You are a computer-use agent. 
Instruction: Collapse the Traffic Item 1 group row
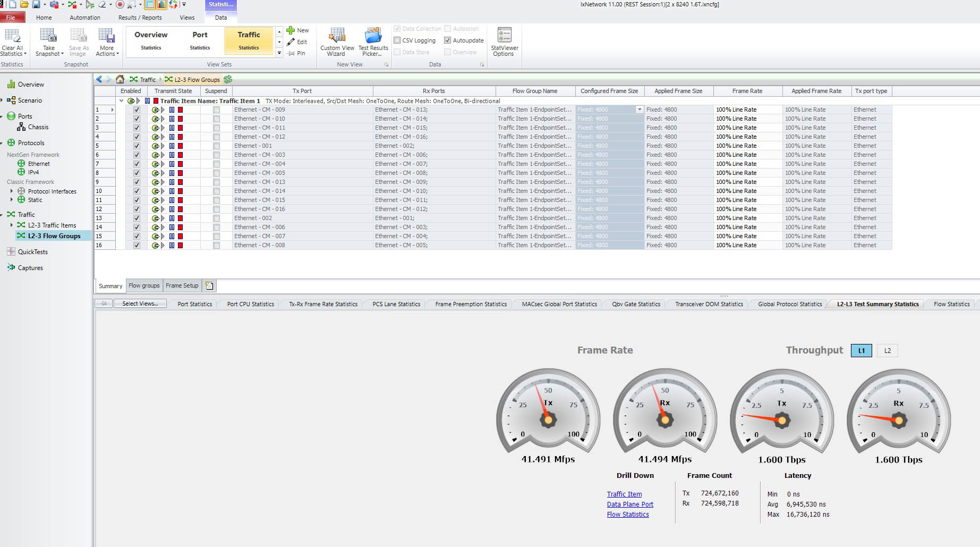pos(122,100)
